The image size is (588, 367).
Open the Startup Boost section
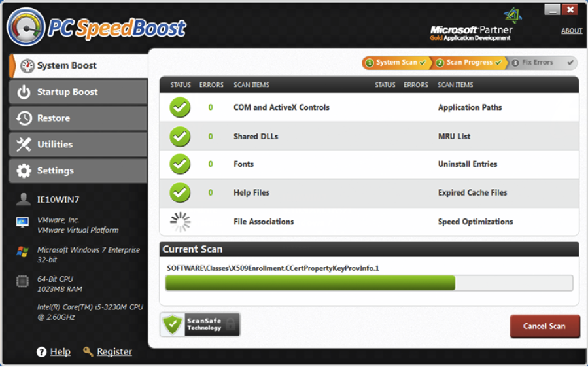[x=78, y=92]
